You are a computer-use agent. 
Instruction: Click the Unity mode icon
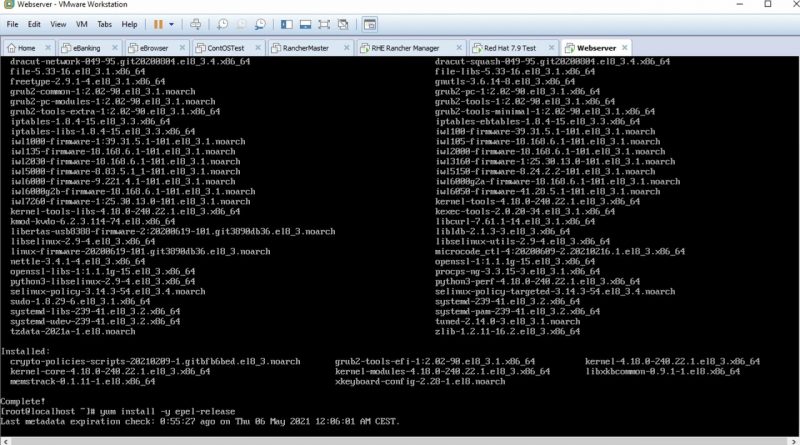click(x=343, y=24)
